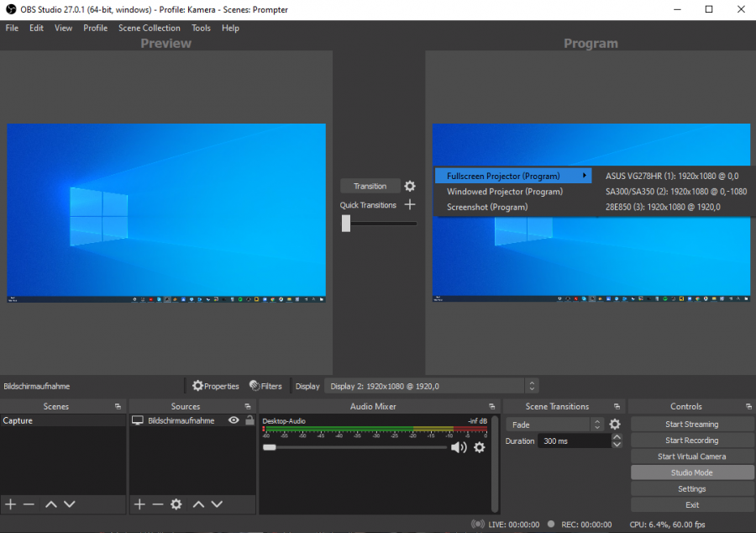The image size is (756, 533).
Task: Click the Duration 300 ms input field
Action: point(575,441)
